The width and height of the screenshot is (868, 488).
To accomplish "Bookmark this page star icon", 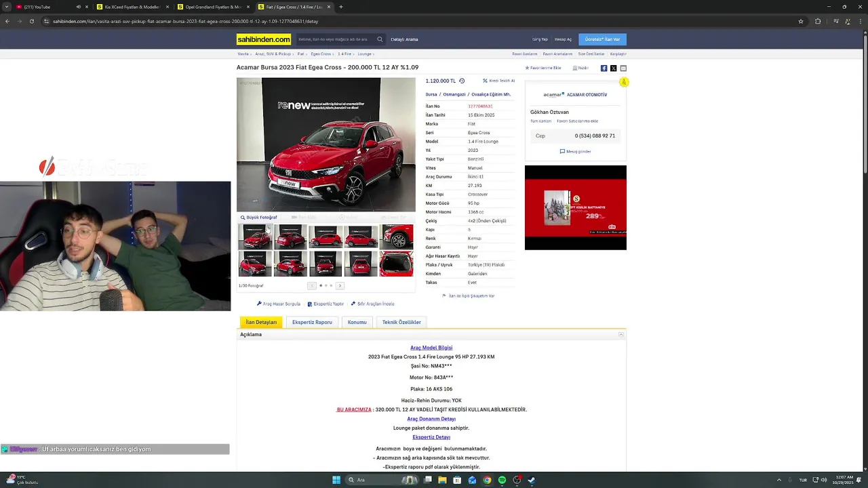I will 801,21.
